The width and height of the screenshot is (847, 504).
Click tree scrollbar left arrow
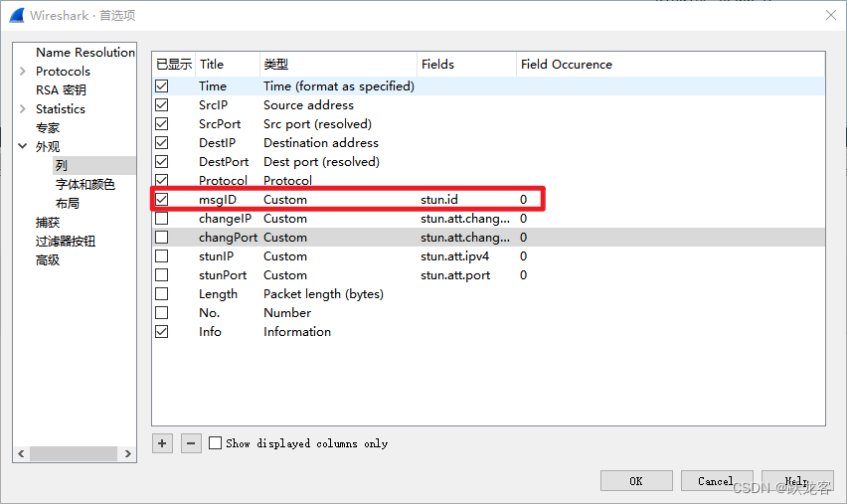coord(21,453)
